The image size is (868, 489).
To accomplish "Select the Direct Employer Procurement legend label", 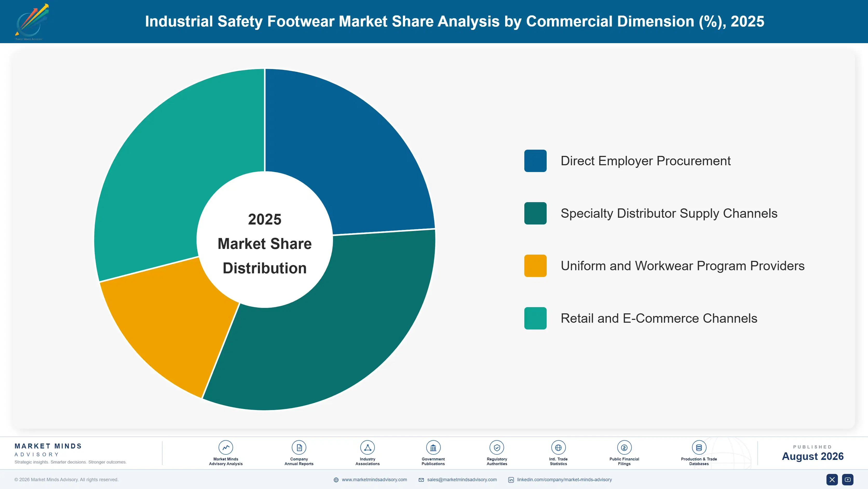I will pyautogui.click(x=646, y=161).
